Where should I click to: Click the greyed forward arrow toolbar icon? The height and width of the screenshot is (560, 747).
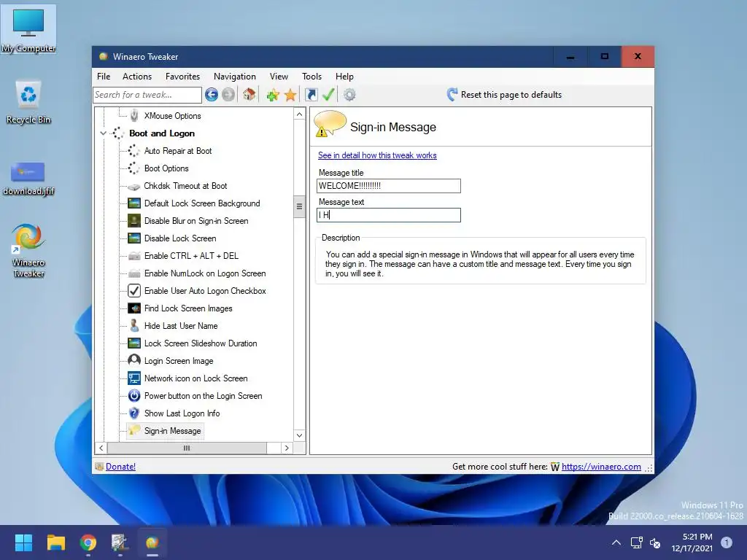(228, 95)
